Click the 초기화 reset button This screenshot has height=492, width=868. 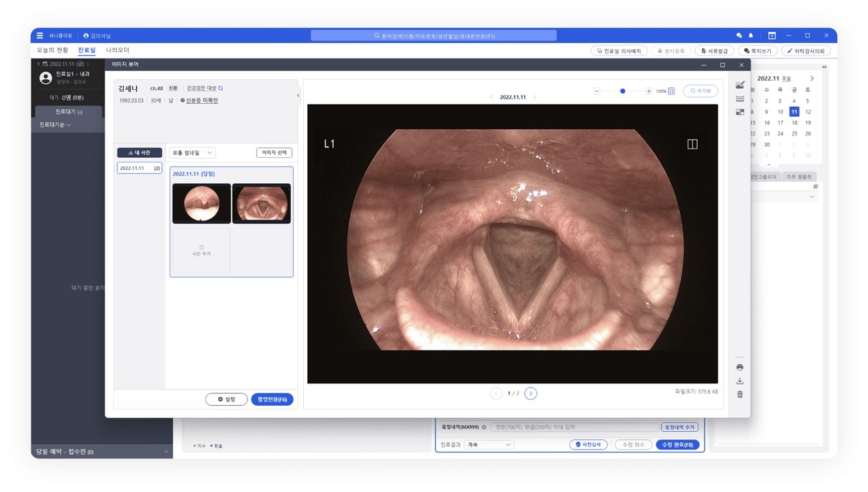point(700,91)
